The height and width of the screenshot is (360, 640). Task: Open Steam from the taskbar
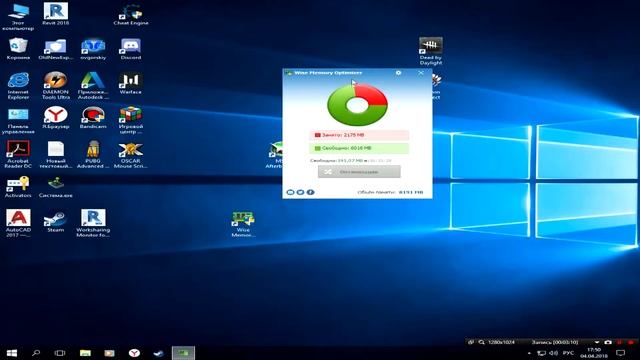tap(158, 353)
